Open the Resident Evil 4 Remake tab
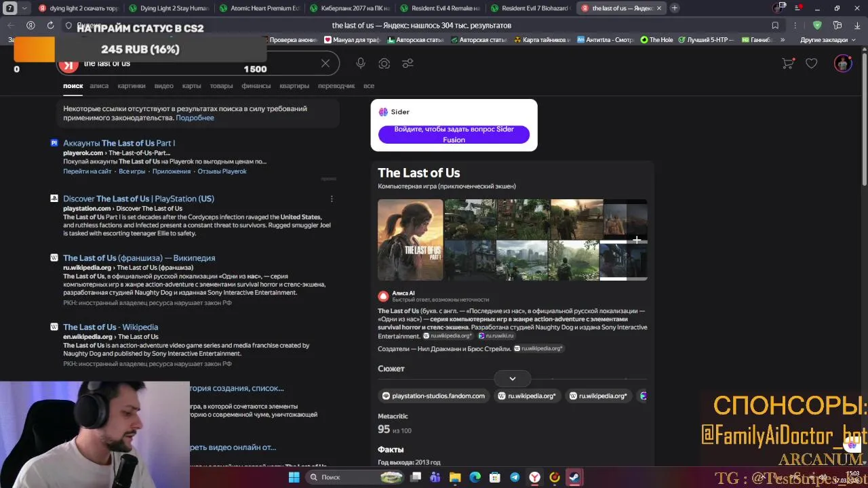 click(x=439, y=8)
